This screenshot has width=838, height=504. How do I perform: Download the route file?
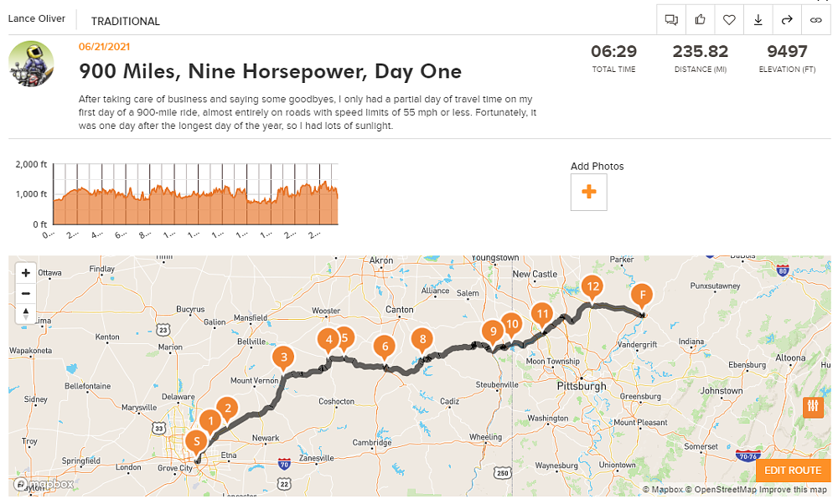point(758,19)
